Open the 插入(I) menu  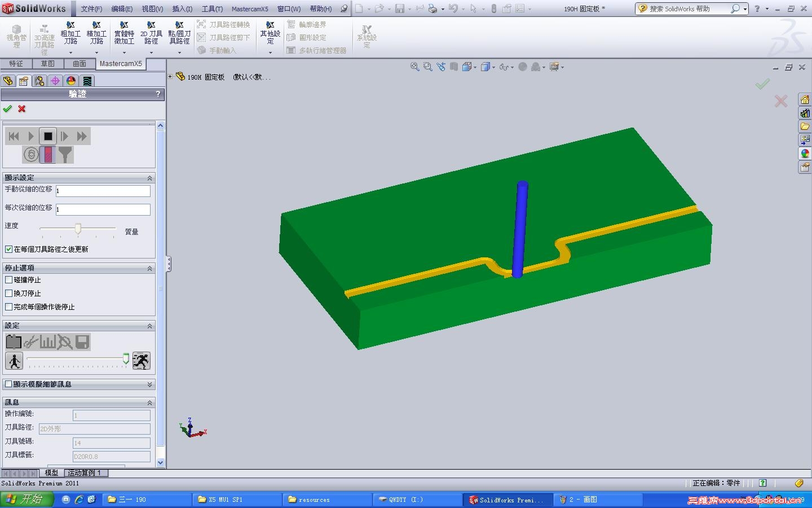(x=182, y=9)
